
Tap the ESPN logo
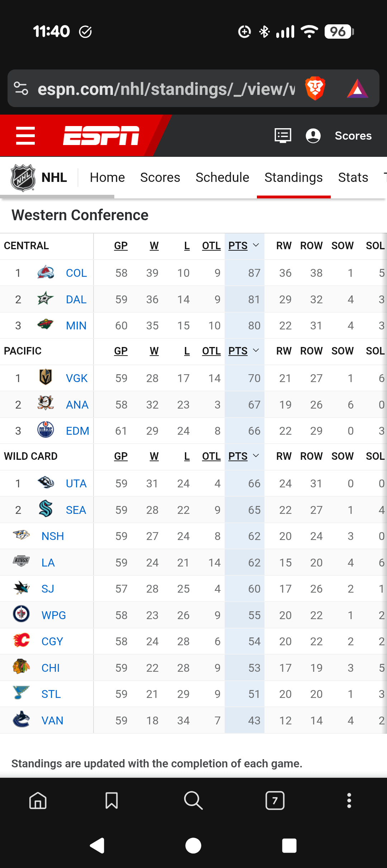[101, 136]
